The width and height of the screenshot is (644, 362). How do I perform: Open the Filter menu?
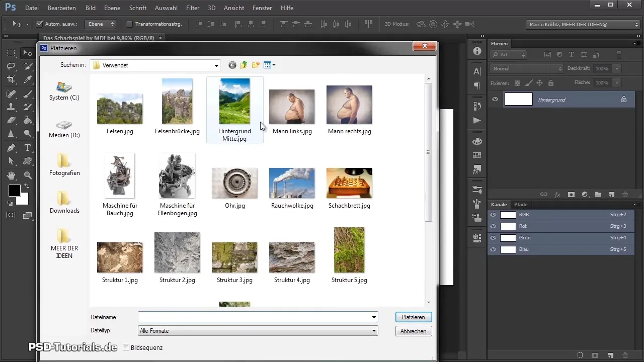point(192,8)
